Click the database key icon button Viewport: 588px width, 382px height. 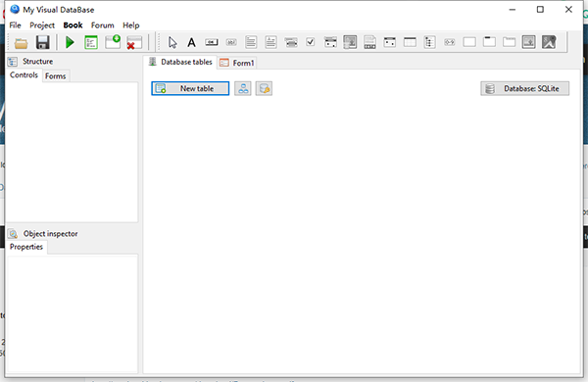tap(264, 88)
